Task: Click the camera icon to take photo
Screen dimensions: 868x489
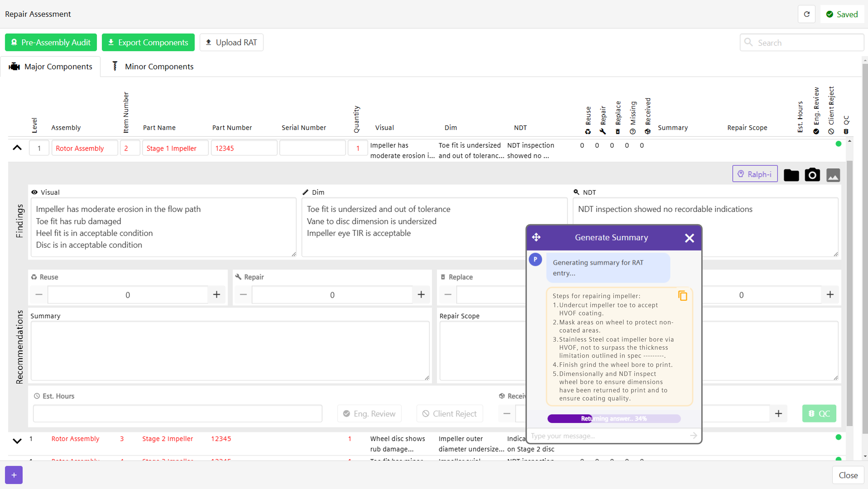Action: (x=812, y=175)
